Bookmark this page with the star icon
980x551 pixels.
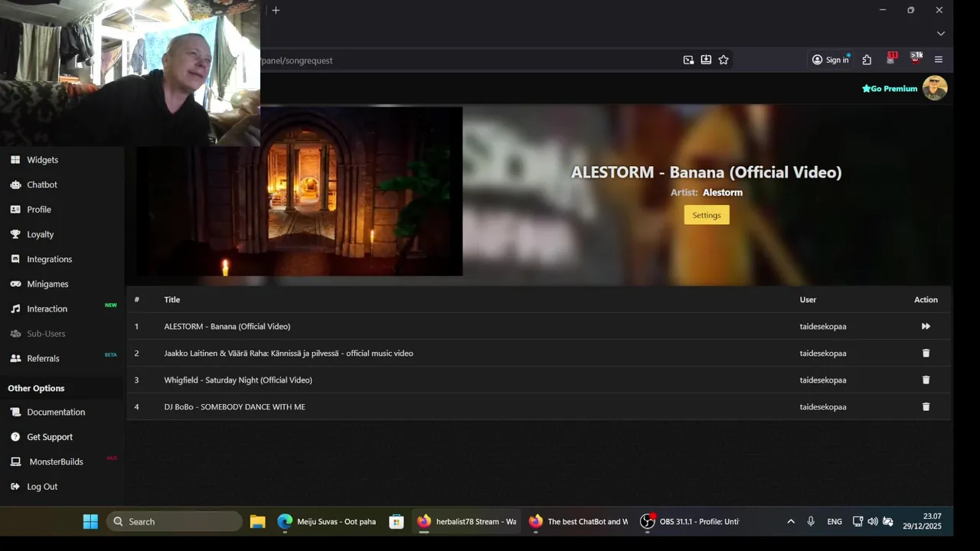(724, 60)
